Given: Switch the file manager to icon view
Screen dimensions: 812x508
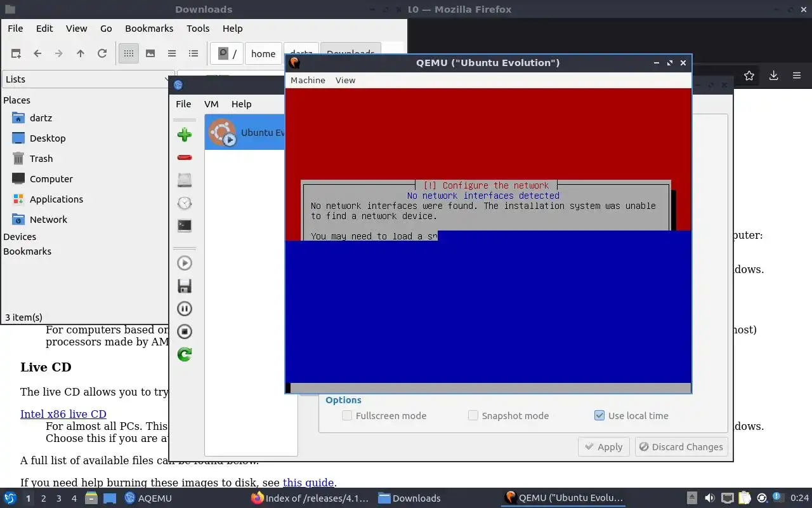Looking at the screenshot, I should pyautogui.click(x=129, y=53).
